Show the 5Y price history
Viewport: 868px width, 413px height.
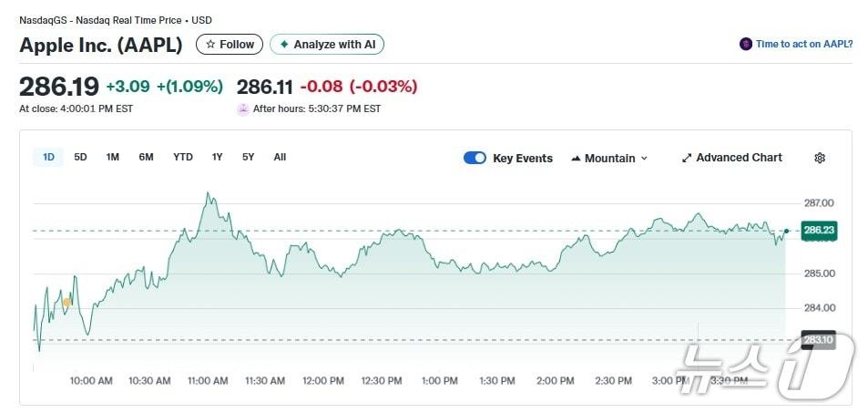[248, 157]
